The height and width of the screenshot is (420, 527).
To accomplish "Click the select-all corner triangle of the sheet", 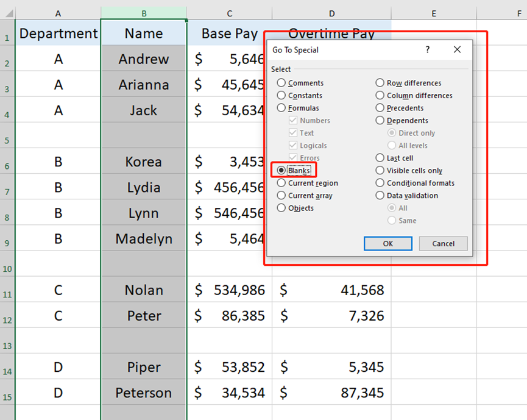I will click(x=9, y=13).
